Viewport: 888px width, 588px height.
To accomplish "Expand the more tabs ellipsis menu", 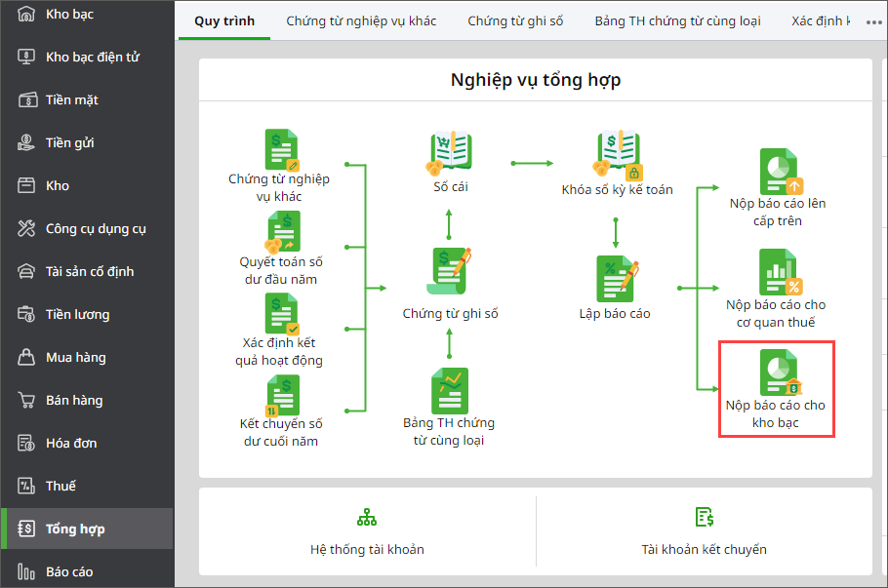I will coord(873,22).
